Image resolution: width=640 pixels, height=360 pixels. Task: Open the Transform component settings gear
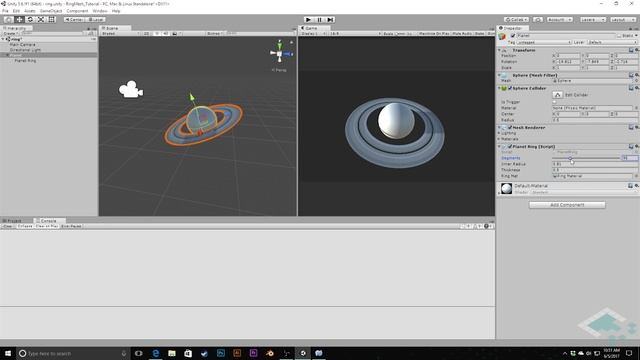(636, 50)
